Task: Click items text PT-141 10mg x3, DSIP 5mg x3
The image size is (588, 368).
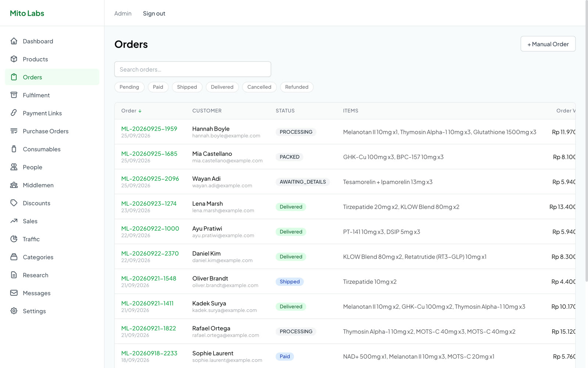Action: 381,232
